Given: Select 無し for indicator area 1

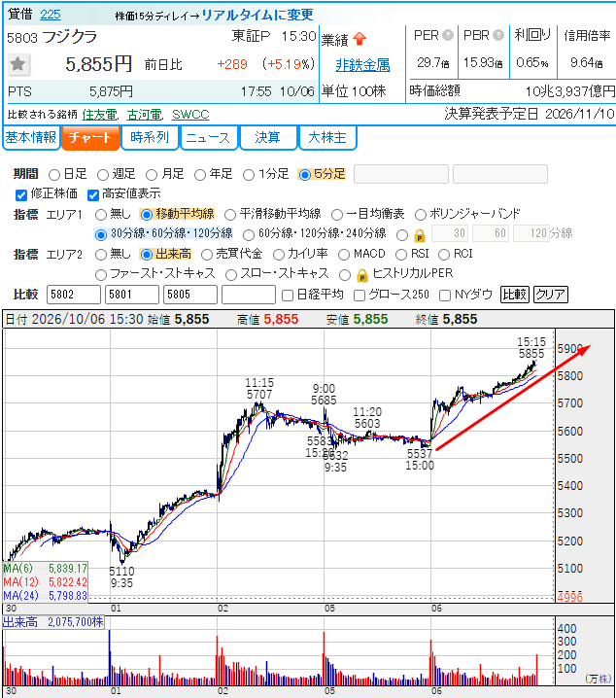Looking at the screenshot, I should coord(101,215).
